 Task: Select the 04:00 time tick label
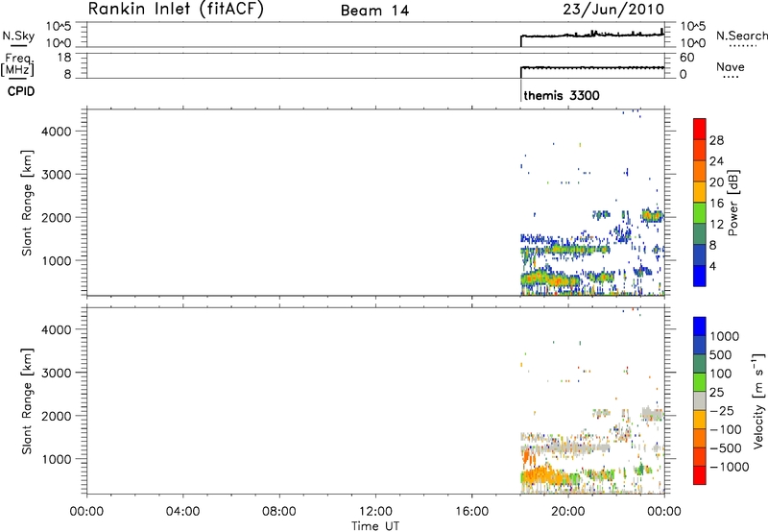[182, 512]
